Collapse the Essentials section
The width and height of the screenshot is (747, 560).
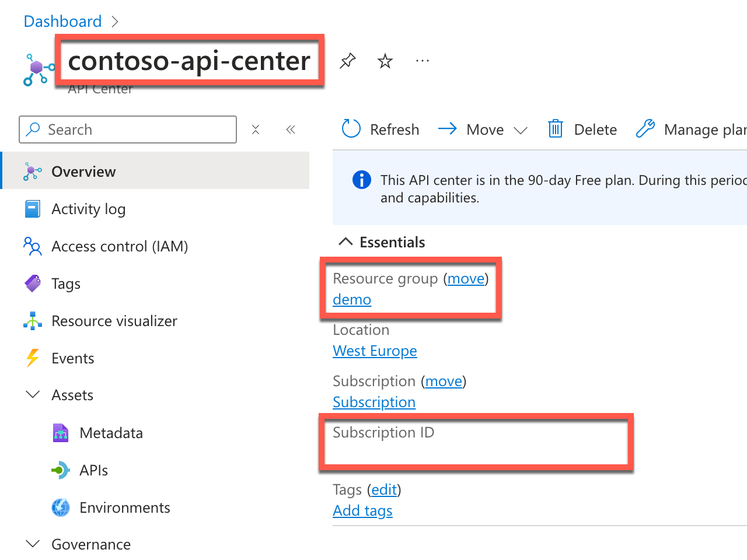[346, 242]
